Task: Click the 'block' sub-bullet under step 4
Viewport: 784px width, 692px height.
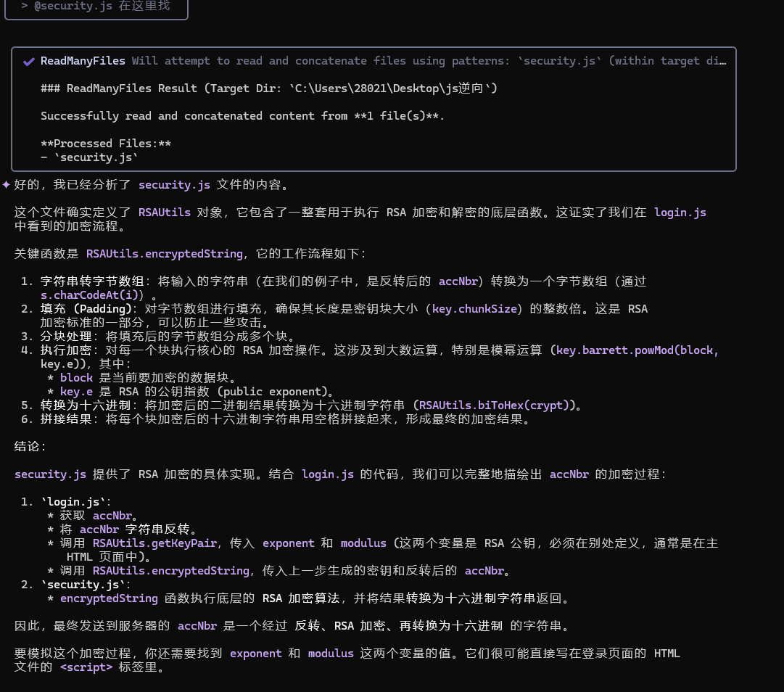Action: coord(76,378)
